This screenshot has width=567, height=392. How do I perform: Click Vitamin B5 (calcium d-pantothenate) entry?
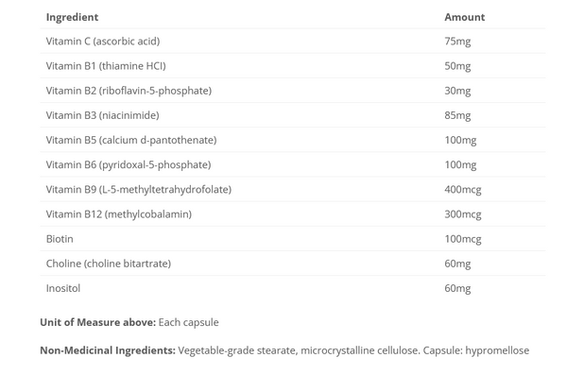coord(131,140)
